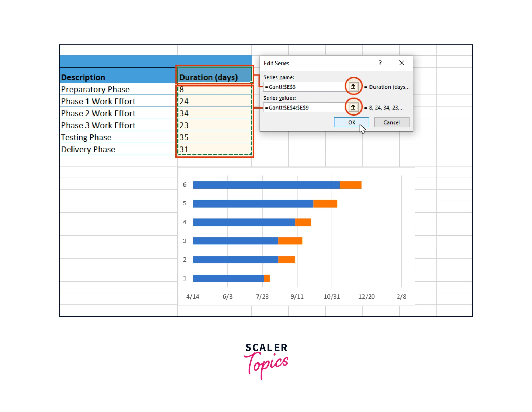Select the cell containing value 34

pos(184,113)
